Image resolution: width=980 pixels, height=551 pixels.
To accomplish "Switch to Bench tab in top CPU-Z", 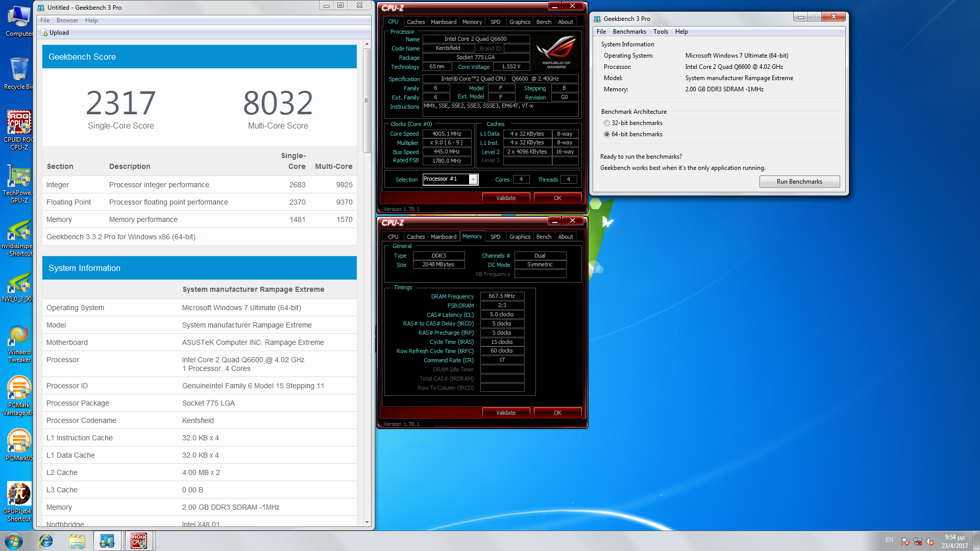I will [544, 22].
